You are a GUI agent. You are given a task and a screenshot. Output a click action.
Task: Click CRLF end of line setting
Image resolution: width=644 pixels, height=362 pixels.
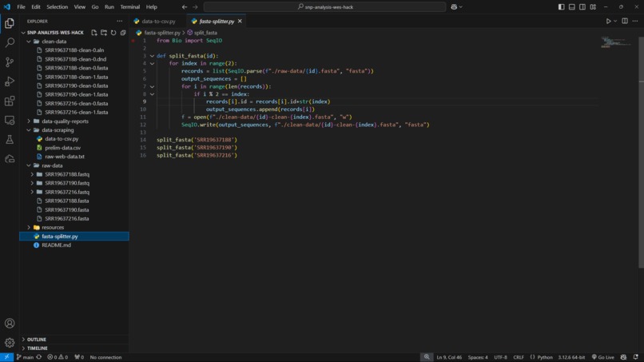pyautogui.click(x=519, y=357)
